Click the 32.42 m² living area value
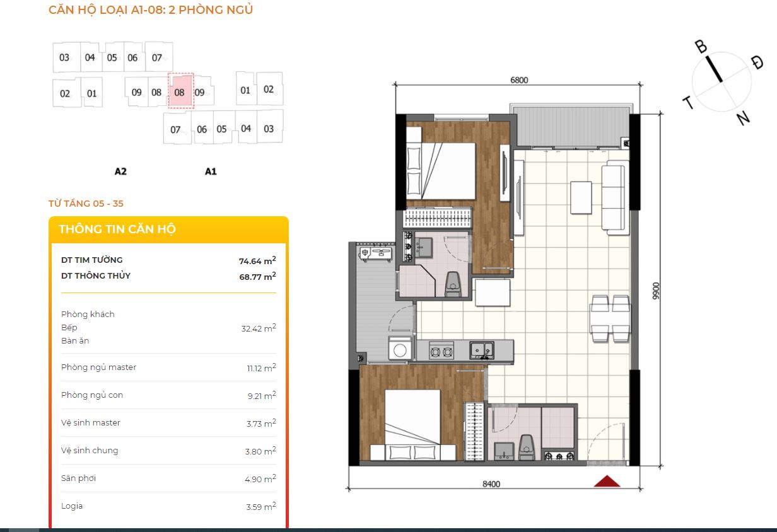This screenshot has width=777, height=532. coord(259,328)
